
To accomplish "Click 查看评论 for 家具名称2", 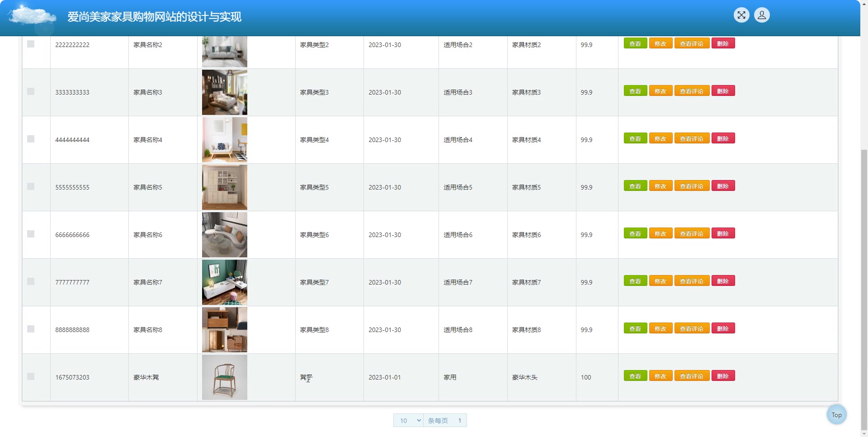I will [x=692, y=43].
